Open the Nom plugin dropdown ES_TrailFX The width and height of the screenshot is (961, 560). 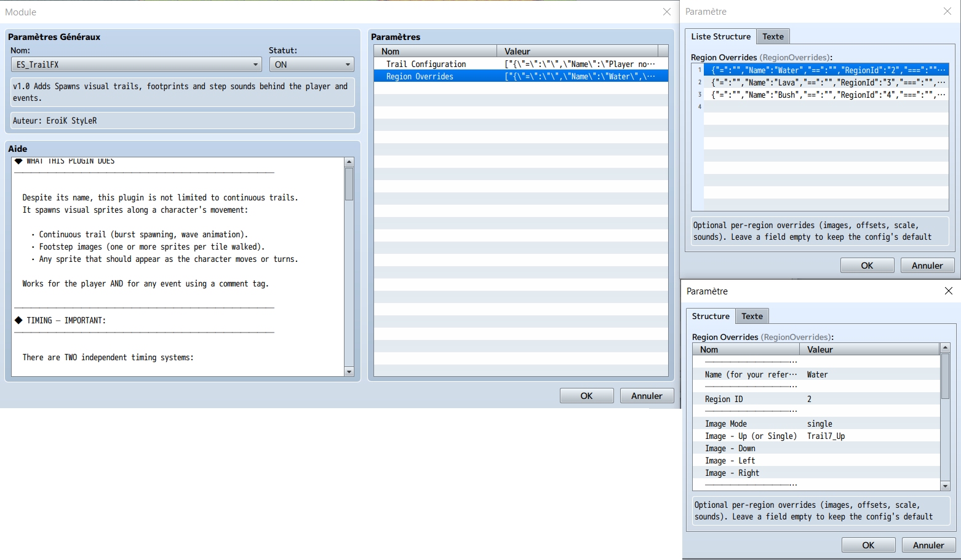pos(136,65)
